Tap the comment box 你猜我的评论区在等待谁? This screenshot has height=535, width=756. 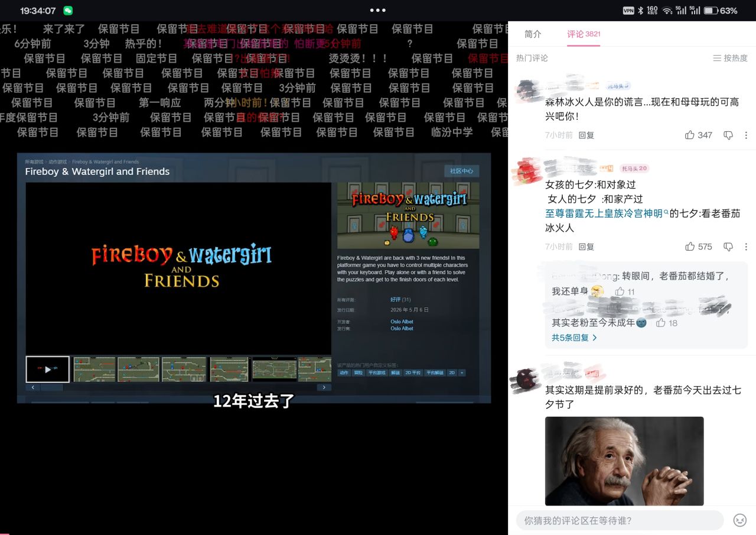pos(620,520)
